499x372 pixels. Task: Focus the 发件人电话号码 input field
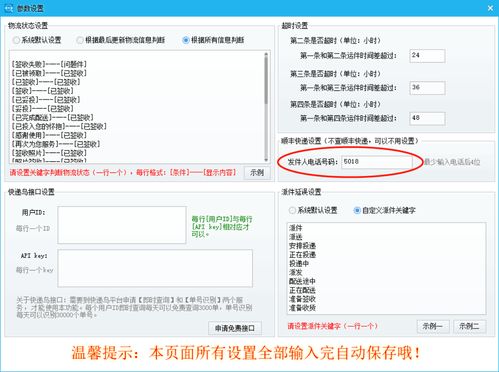pyautogui.click(x=377, y=162)
